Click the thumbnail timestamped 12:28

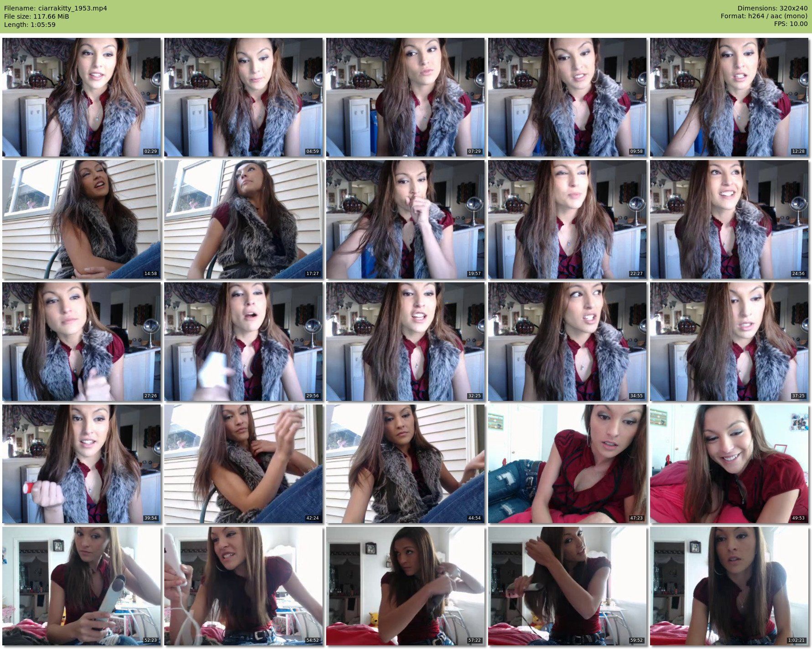729,97
